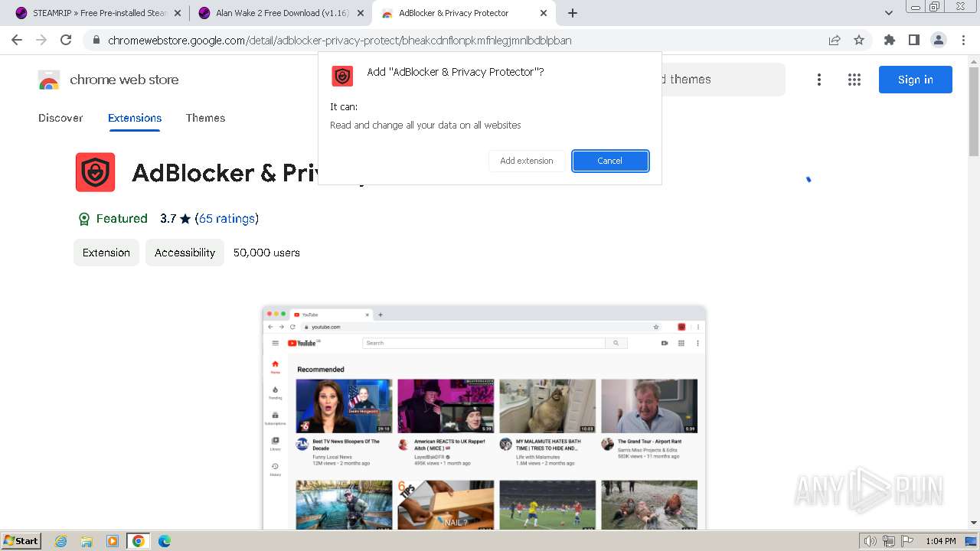Close the AdBlocker & Privacy Protector tab
Viewport: 980px width, 551px height.
[x=544, y=13]
